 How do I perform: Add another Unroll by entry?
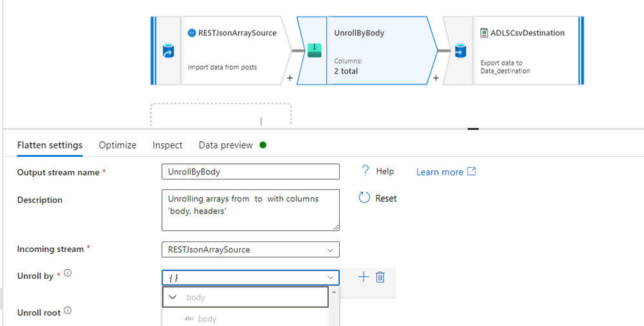(x=363, y=277)
